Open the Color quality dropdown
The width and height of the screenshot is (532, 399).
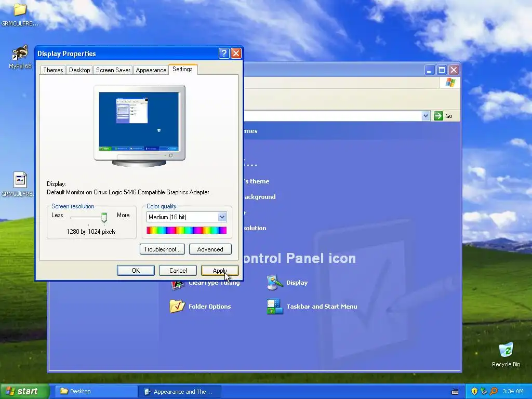click(222, 217)
